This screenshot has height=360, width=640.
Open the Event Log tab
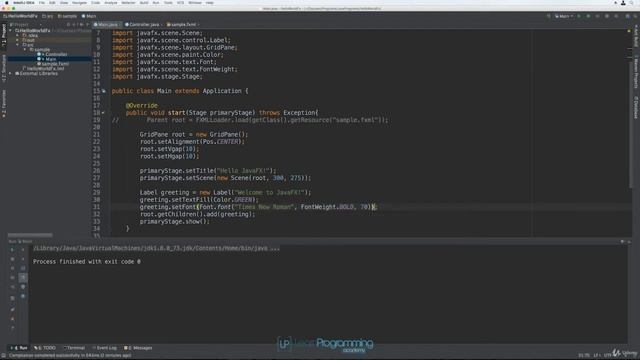[105, 348]
